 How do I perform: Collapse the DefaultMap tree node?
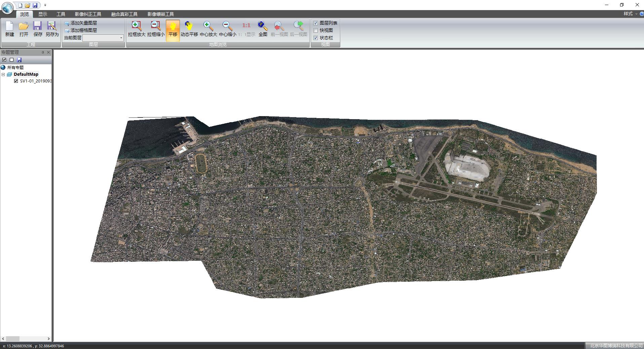pyautogui.click(x=3, y=74)
